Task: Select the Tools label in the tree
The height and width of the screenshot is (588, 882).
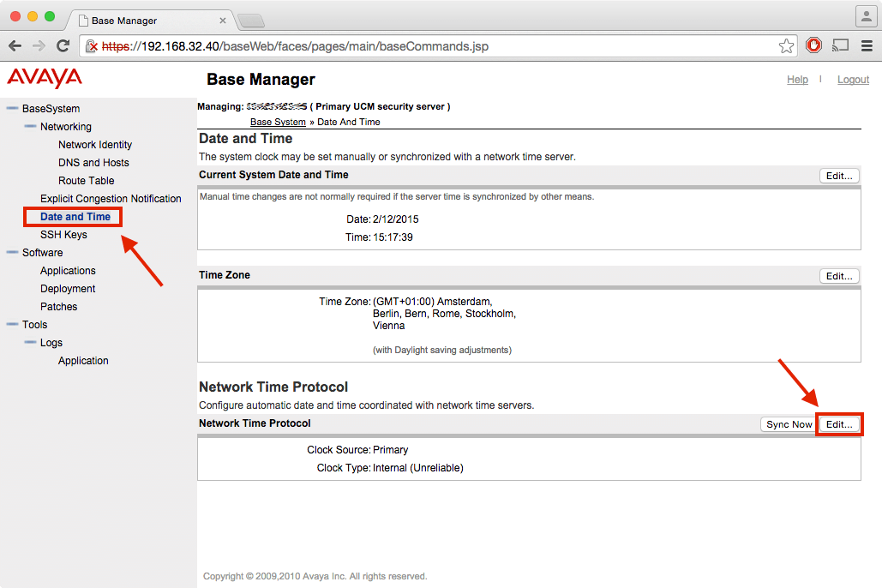Action: (35, 325)
